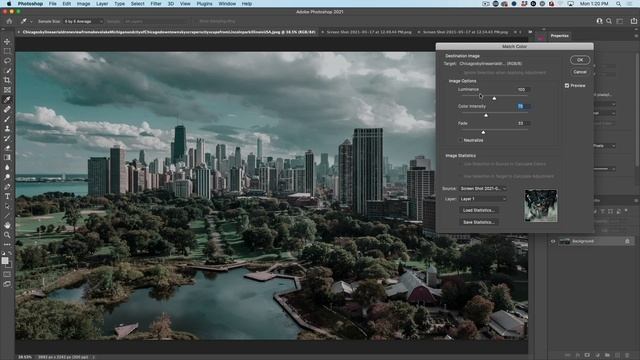Click the Background layer thumbnail
The image size is (640, 360).
[565, 241]
